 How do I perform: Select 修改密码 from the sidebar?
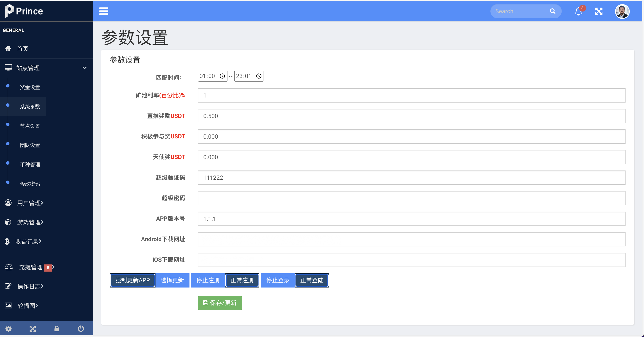(x=30, y=184)
